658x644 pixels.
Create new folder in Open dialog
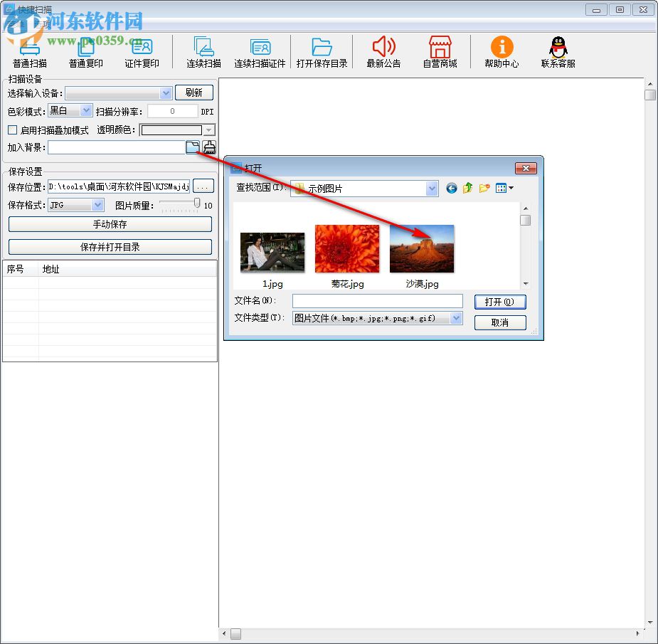(x=484, y=188)
